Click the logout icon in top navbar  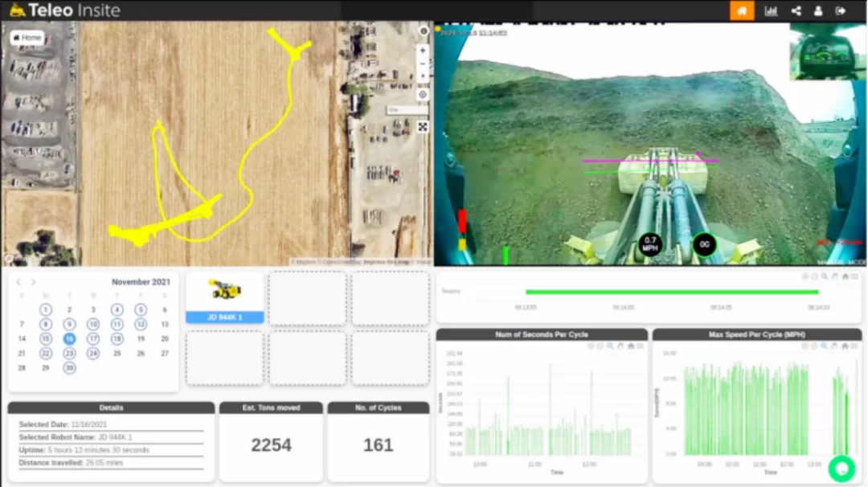click(841, 10)
